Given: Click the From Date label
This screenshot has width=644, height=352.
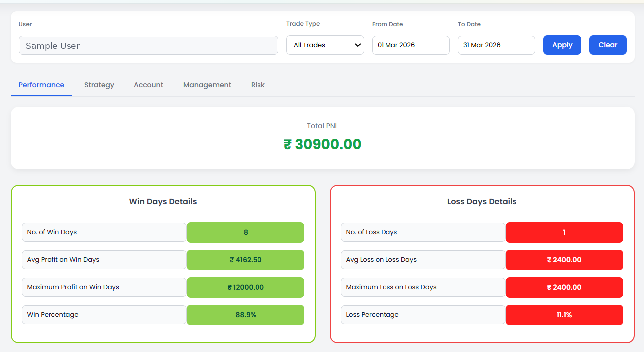Looking at the screenshot, I should click(x=387, y=24).
